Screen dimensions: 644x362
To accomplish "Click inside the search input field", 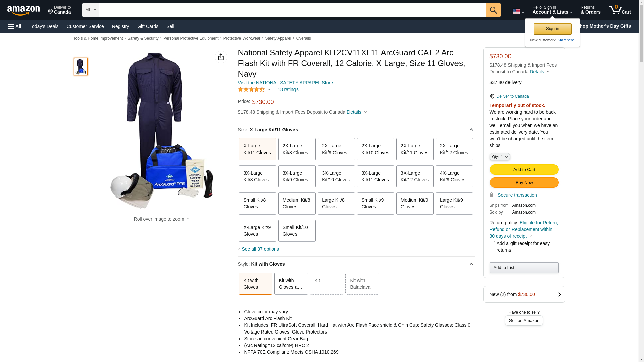I will pyautogui.click(x=292, y=10).
